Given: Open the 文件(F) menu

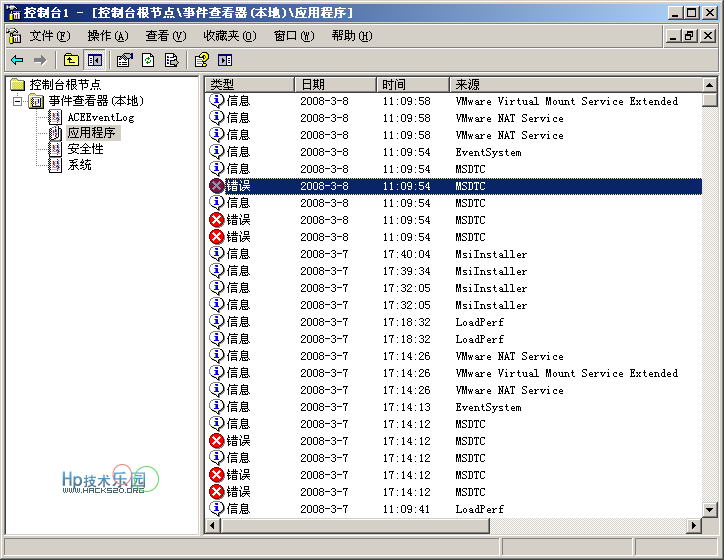Looking at the screenshot, I should [x=50, y=36].
